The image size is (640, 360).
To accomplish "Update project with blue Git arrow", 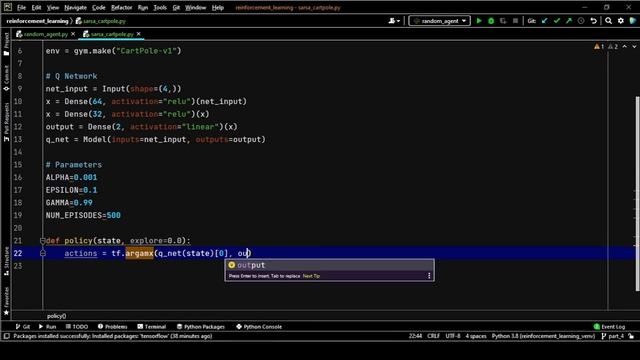I will [544, 21].
